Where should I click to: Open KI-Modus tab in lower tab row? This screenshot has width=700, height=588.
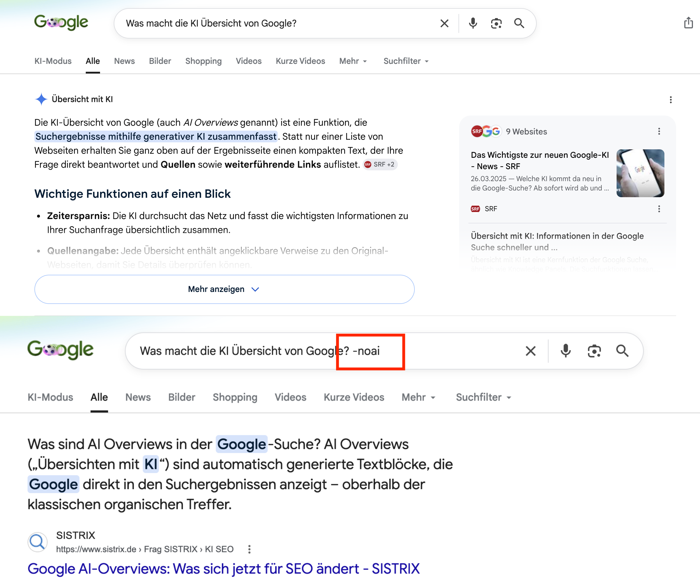click(50, 397)
